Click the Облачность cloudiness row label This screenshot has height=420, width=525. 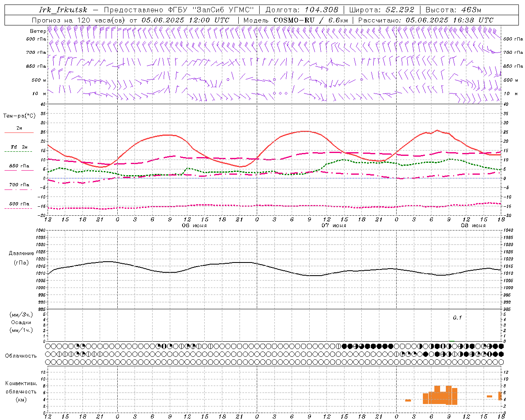point(21,356)
